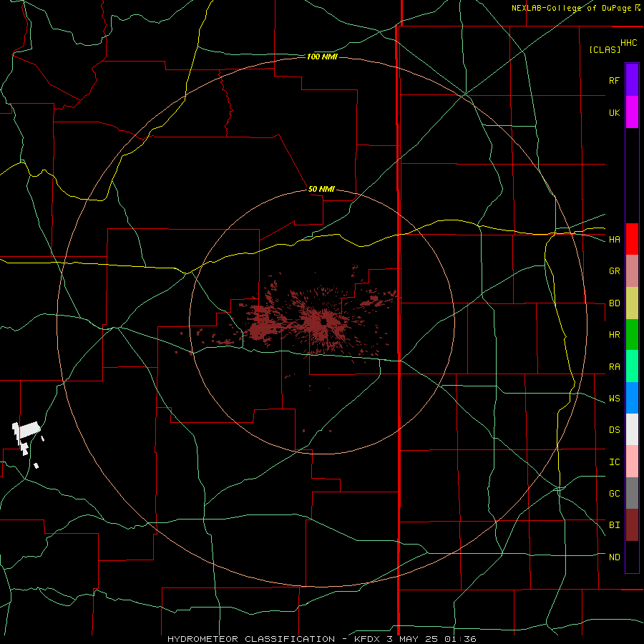Screen dimensions: 644x644
Task: Click the WS legend label
Action: (x=614, y=398)
